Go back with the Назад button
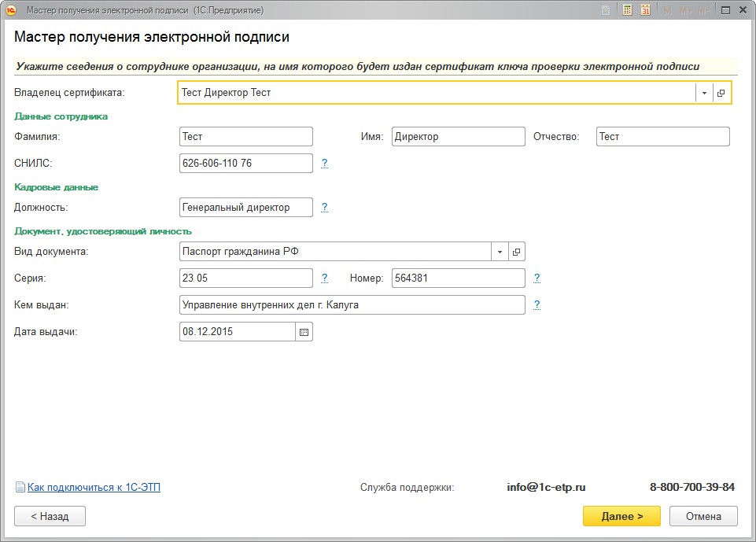 click(x=50, y=516)
